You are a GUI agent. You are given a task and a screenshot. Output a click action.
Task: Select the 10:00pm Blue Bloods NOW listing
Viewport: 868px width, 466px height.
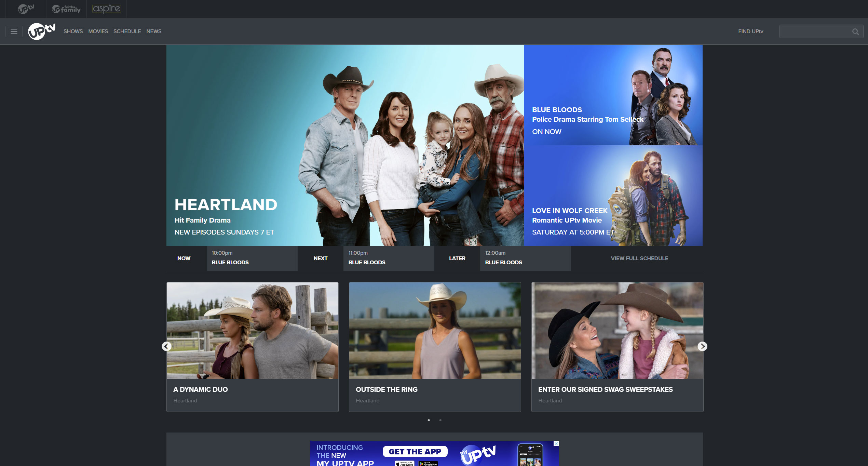[x=252, y=258]
